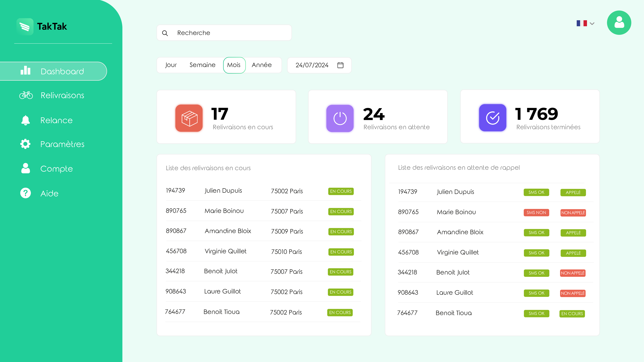Click SMS OK badge for Benoit Tioua

[x=537, y=313]
